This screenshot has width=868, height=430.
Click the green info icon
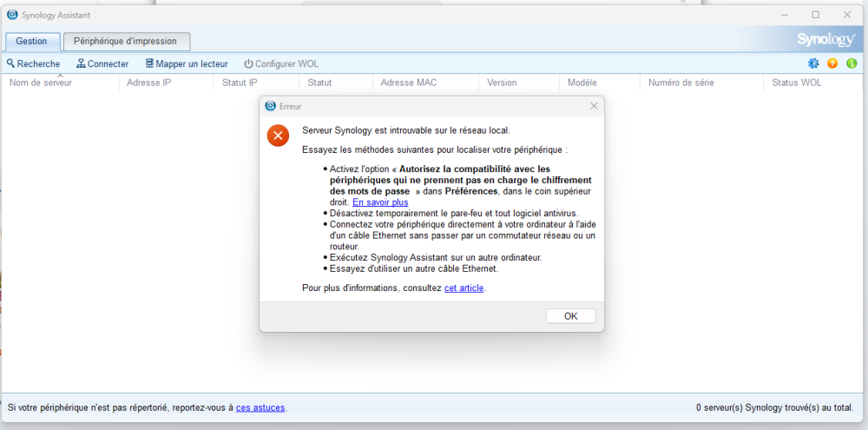852,63
